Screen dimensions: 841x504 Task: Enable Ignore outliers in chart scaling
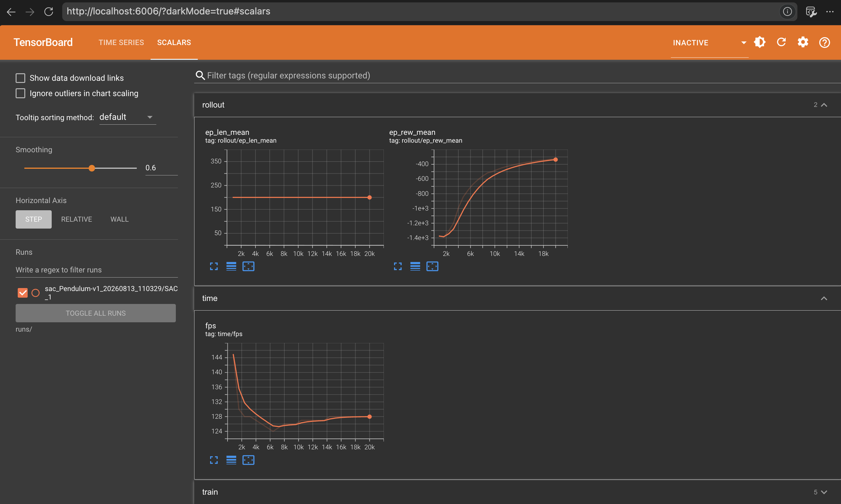pyautogui.click(x=20, y=93)
